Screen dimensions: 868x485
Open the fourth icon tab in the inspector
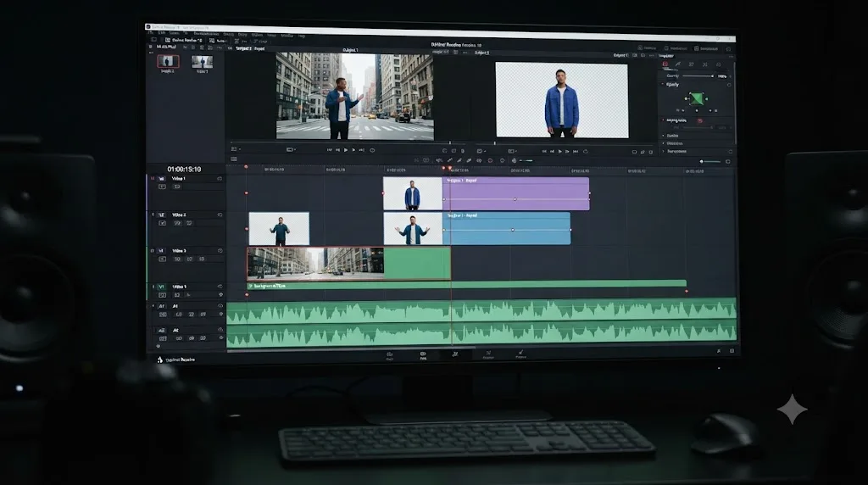click(x=704, y=64)
